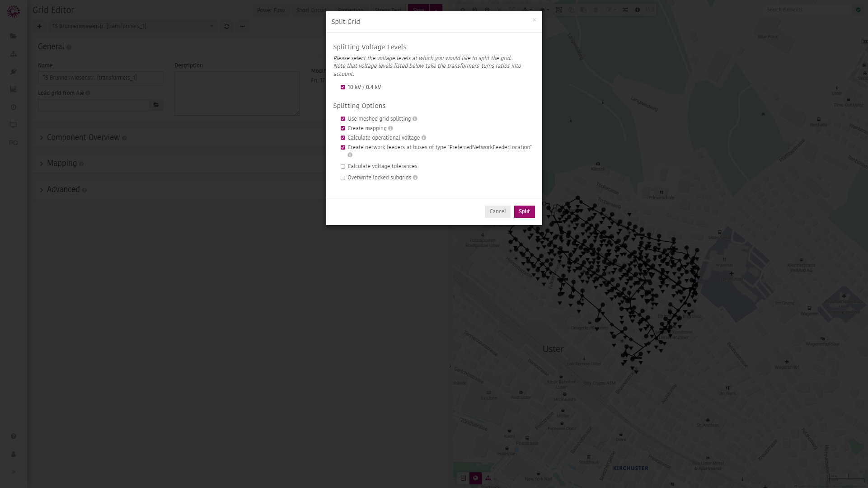Click the info icon beside Use meshed grid splitting
The width and height of the screenshot is (868, 488).
pyautogui.click(x=415, y=119)
